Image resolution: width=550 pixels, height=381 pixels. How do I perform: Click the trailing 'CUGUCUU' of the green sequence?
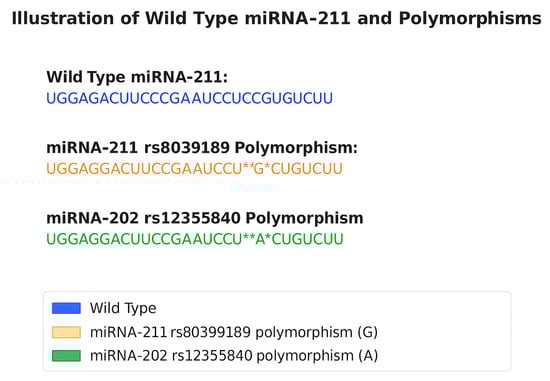[308, 239]
